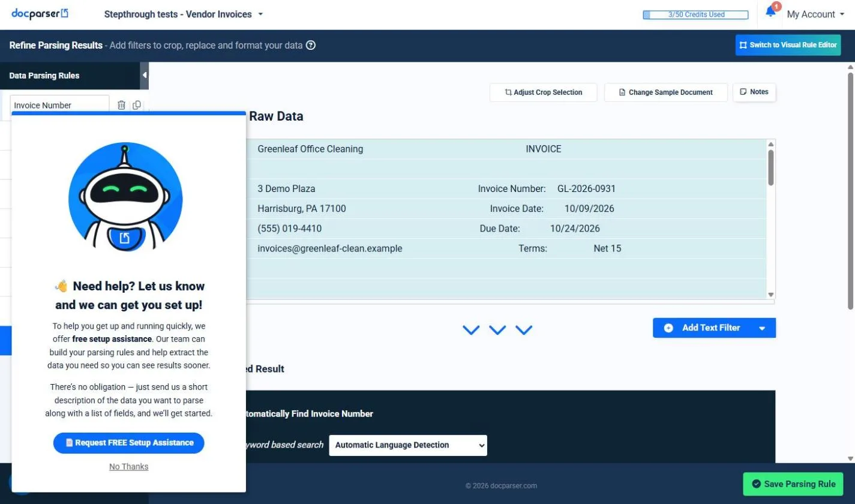Open the Automatic Language Detection select box
Viewport: 855px width, 504px height.
click(x=408, y=445)
